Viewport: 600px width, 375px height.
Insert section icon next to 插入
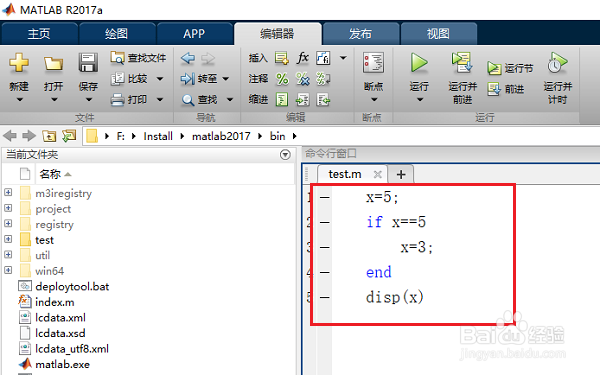282,58
